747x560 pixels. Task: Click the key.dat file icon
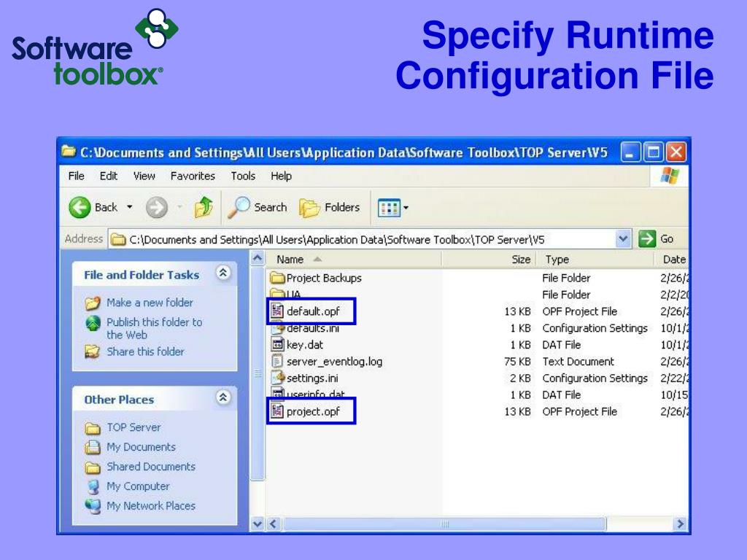point(277,344)
